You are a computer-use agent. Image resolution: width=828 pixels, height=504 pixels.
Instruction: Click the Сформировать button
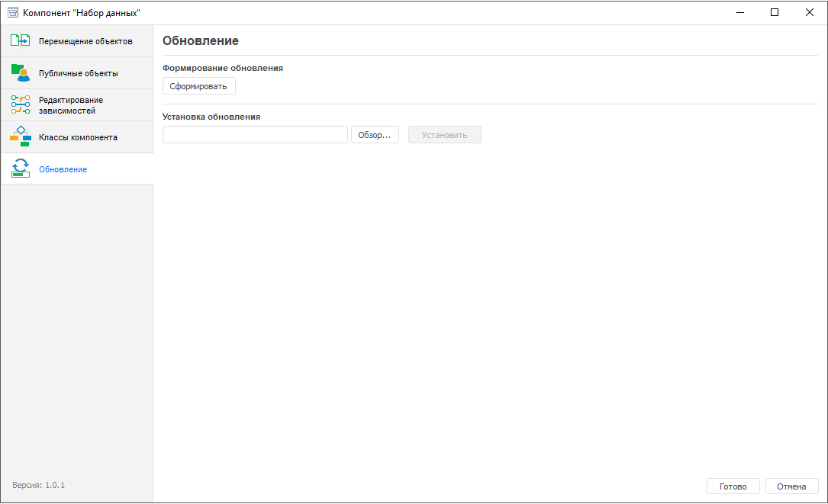point(198,86)
